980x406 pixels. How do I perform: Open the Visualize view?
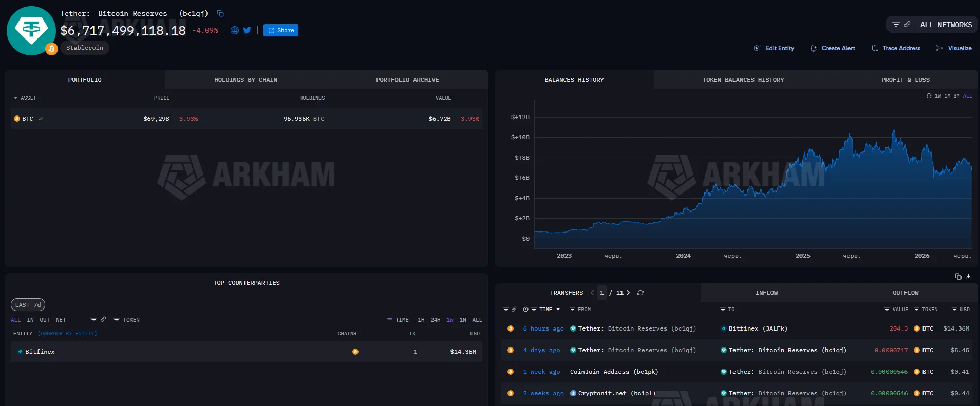tap(954, 48)
